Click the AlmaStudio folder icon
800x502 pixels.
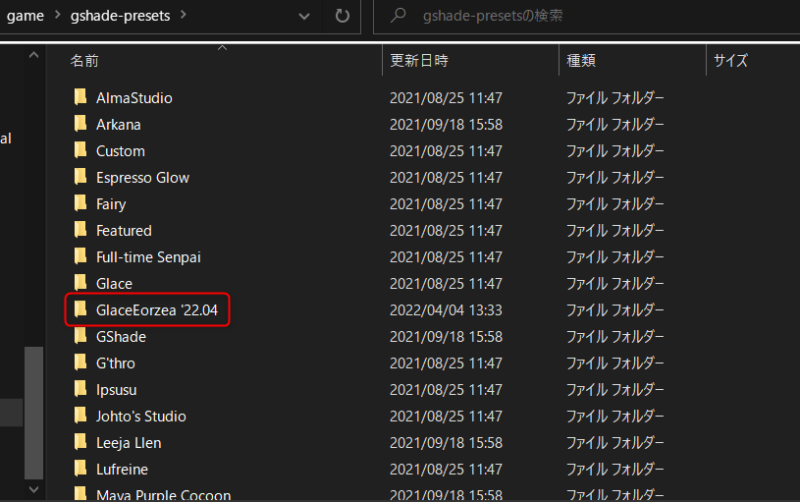pyautogui.click(x=80, y=96)
